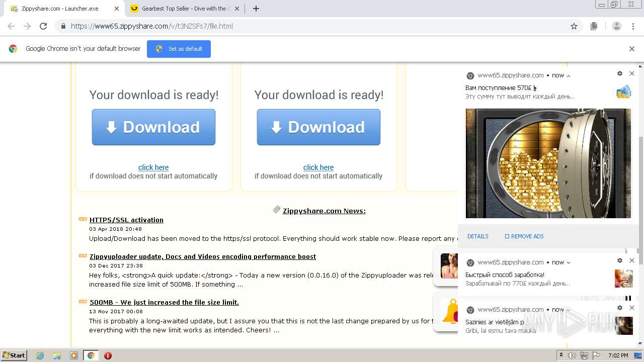644x362 pixels.
Task: Go back to the previous page
Action: [11, 26]
